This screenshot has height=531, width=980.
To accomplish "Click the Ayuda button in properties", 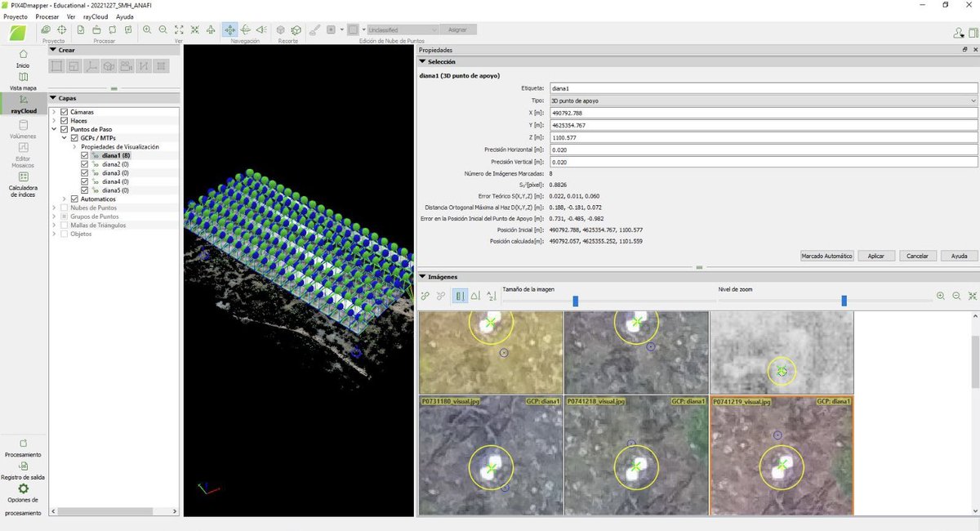I will 959,256.
